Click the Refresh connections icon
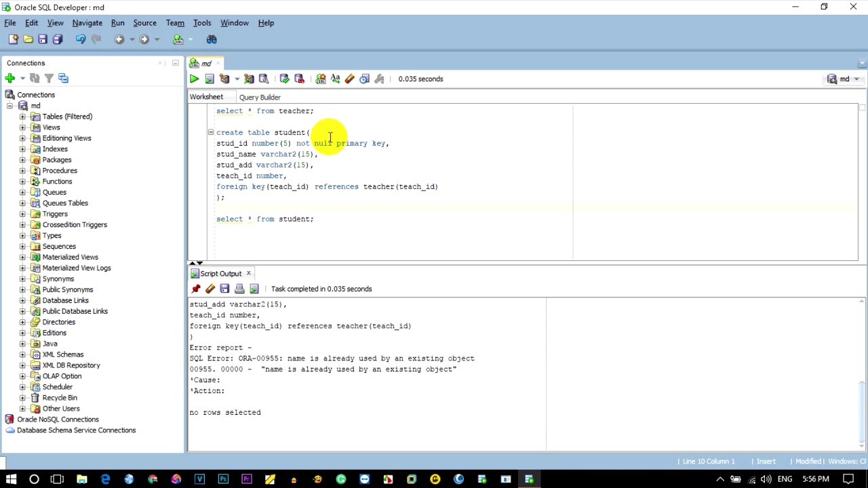The height and width of the screenshot is (488, 868). coord(35,79)
